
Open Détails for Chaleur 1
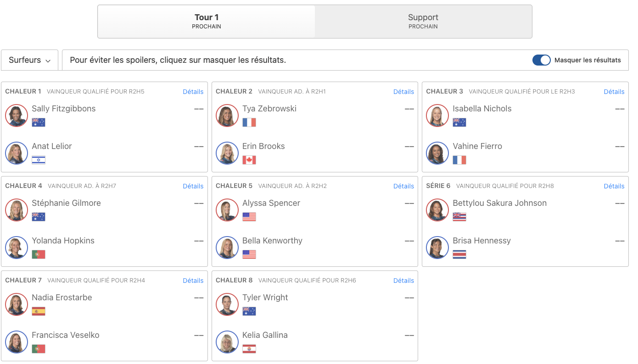tap(193, 92)
